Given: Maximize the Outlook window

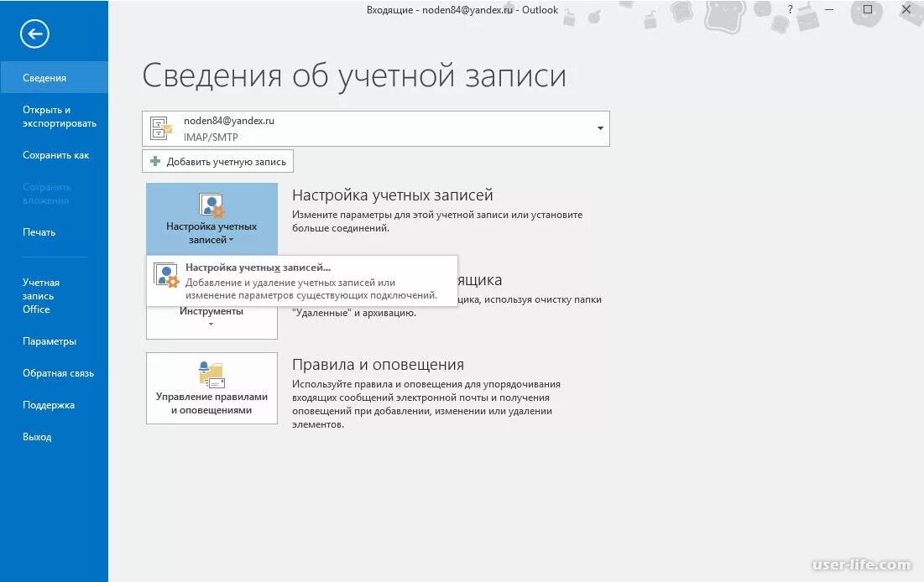Looking at the screenshot, I should [x=868, y=9].
